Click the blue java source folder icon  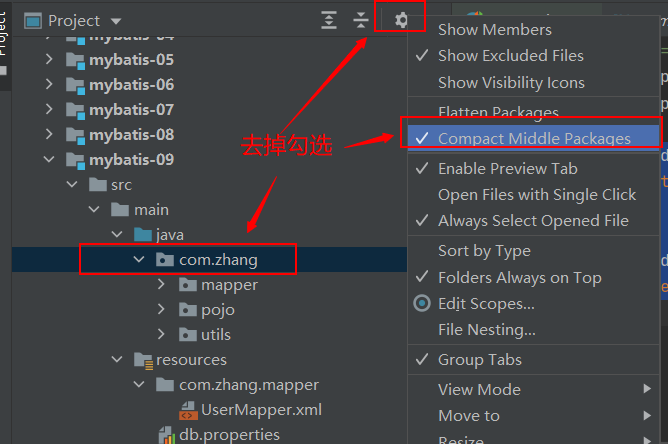(x=143, y=235)
